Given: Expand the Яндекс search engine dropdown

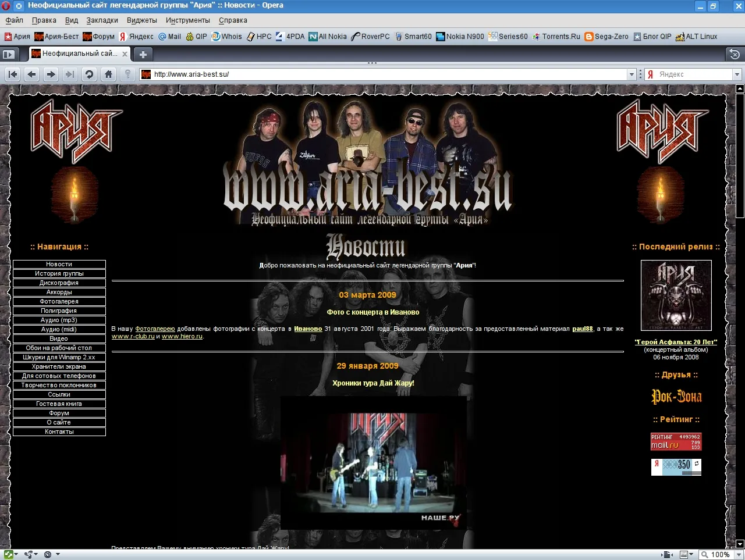Looking at the screenshot, I should (737, 74).
